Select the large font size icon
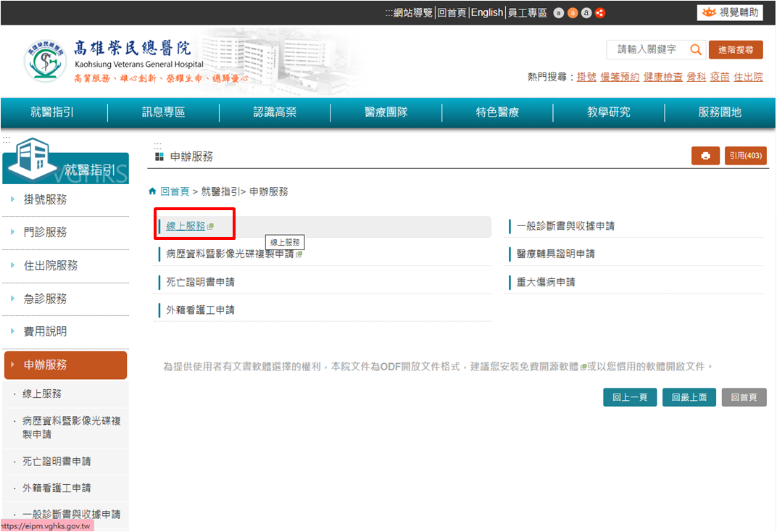777x532 pixels. click(586, 13)
